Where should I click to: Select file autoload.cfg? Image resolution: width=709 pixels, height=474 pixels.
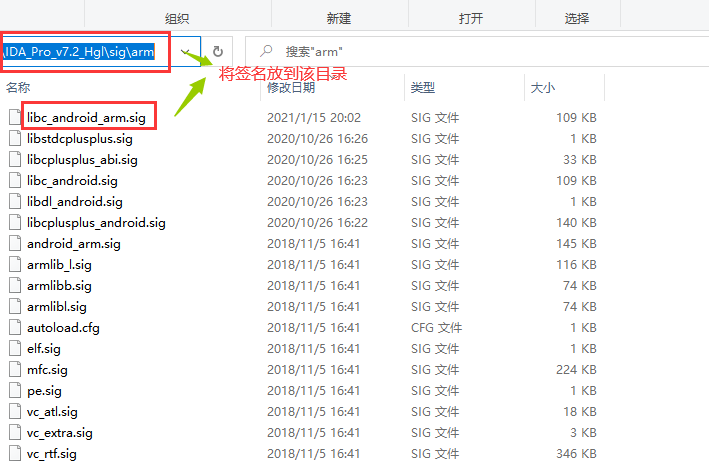tap(63, 327)
